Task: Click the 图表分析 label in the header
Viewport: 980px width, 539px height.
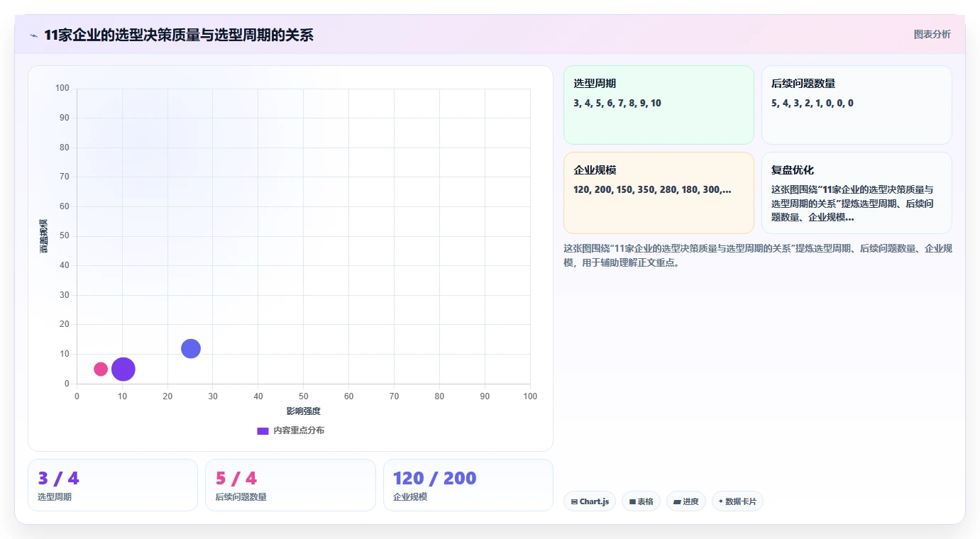Action: pos(932,34)
